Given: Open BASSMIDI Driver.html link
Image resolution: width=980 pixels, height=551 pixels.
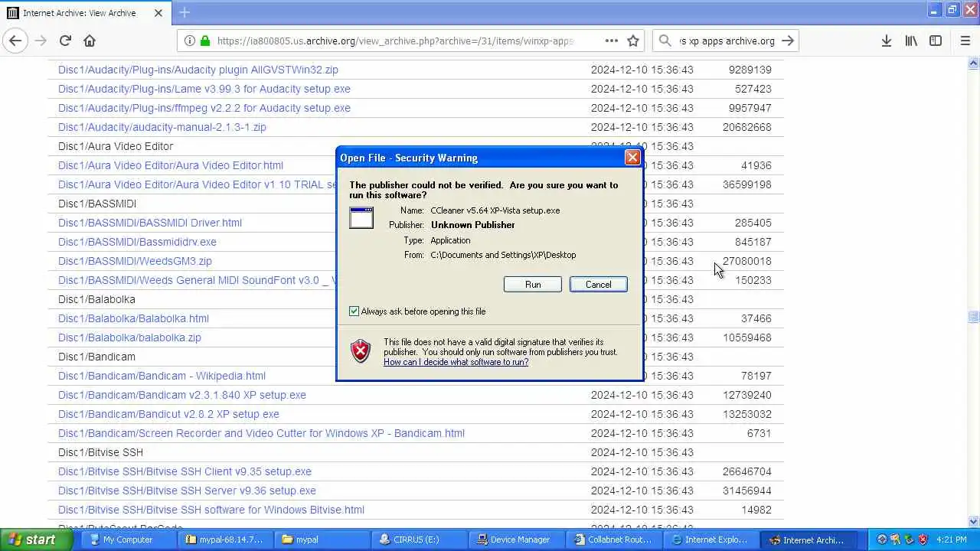Looking at the screenshot, I should pos(150,223).
